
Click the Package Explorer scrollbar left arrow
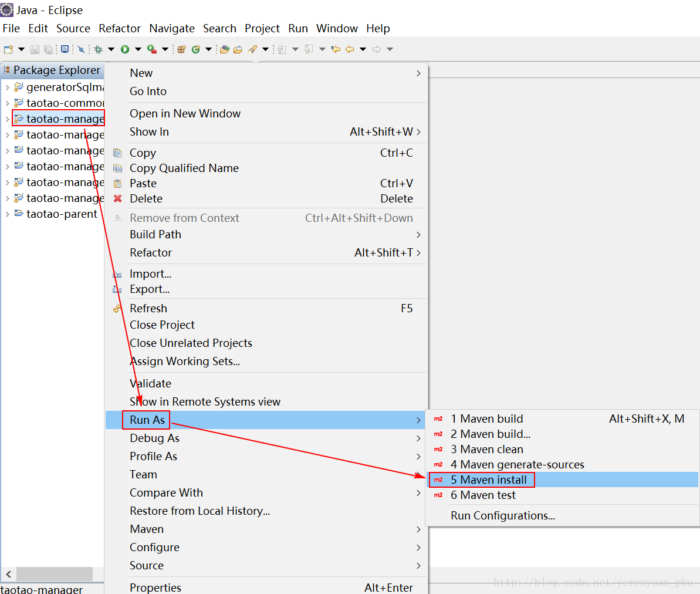[x=8, y=574]
